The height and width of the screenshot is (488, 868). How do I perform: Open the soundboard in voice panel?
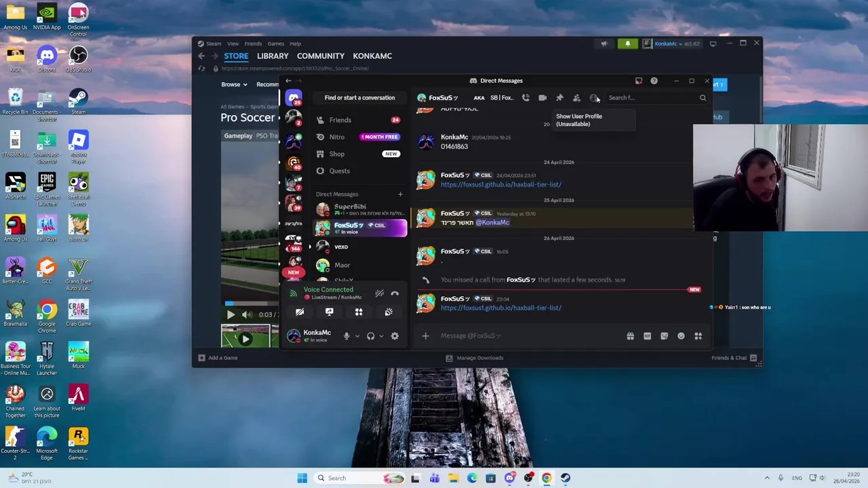389,312
